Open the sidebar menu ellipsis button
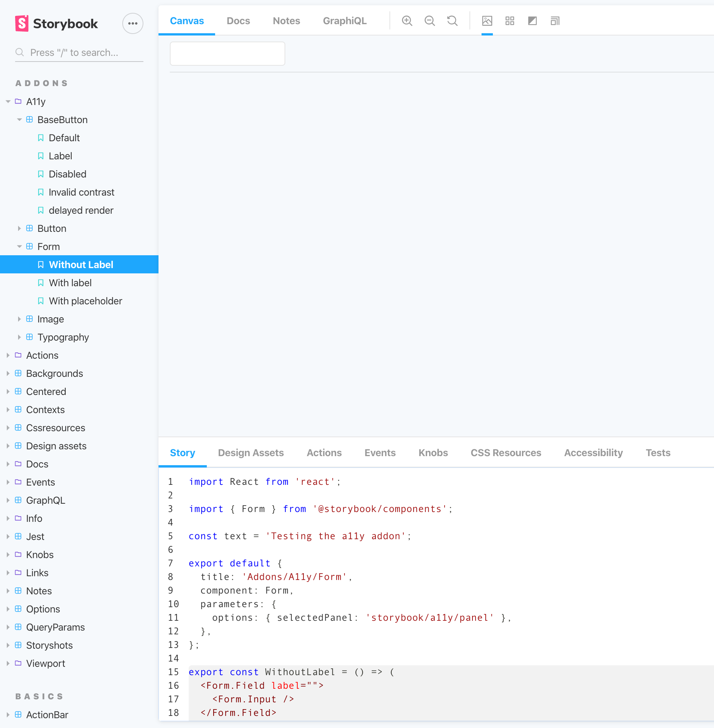 click(132, 23)
